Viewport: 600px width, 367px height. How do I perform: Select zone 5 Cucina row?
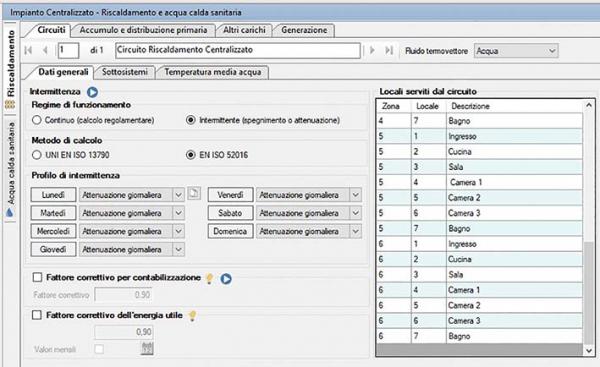click(480, 152)
